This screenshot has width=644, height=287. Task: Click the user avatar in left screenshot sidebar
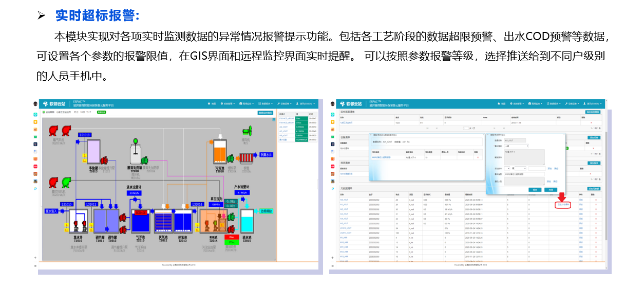coord(35,104)
